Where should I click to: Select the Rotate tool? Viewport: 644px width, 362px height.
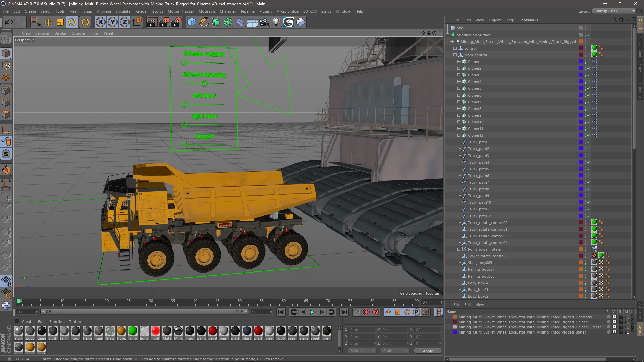click(x=72, y=22)
